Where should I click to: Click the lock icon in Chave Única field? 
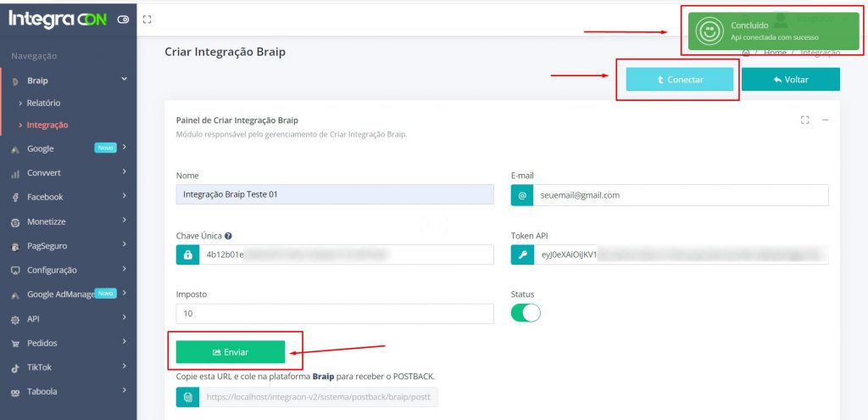pyautogui.click(x=187, y=255)
